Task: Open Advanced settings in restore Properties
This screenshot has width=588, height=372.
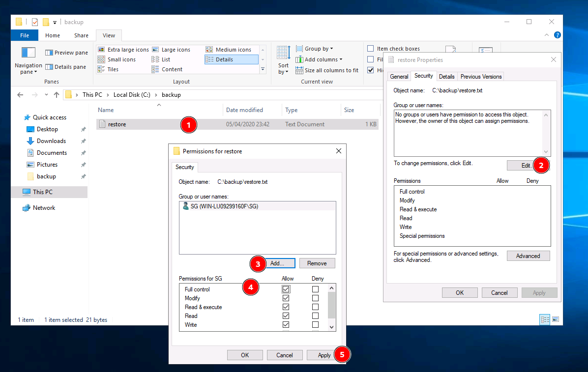Action: point(528,256)
